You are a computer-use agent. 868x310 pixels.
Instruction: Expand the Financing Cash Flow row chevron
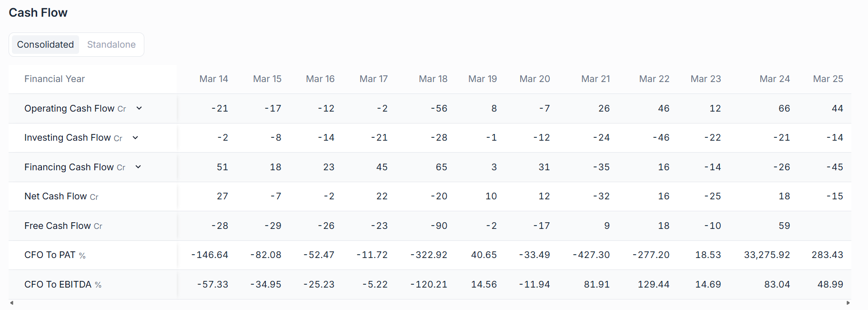tap(138, 167)
